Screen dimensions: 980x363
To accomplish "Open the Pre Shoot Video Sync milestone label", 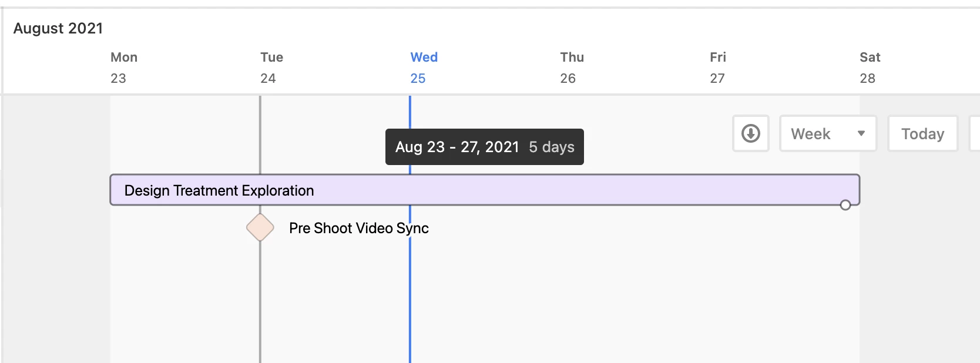I will point(358,228).
